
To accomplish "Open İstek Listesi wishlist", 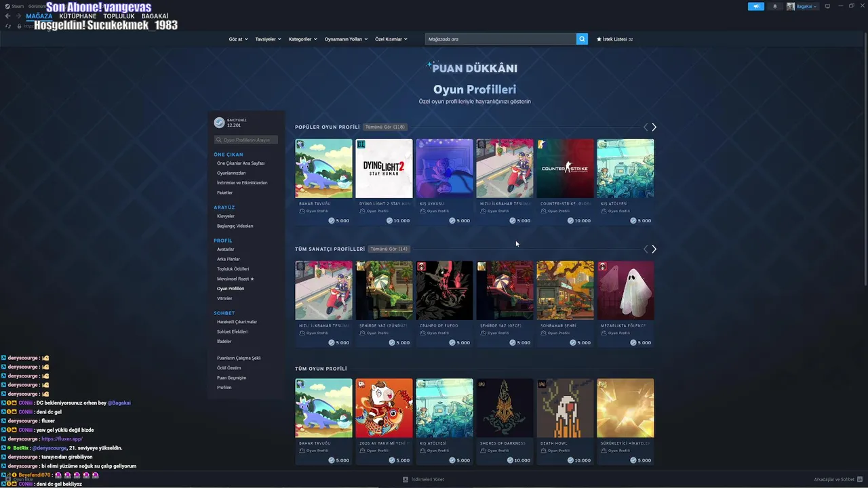I will 614,39.
